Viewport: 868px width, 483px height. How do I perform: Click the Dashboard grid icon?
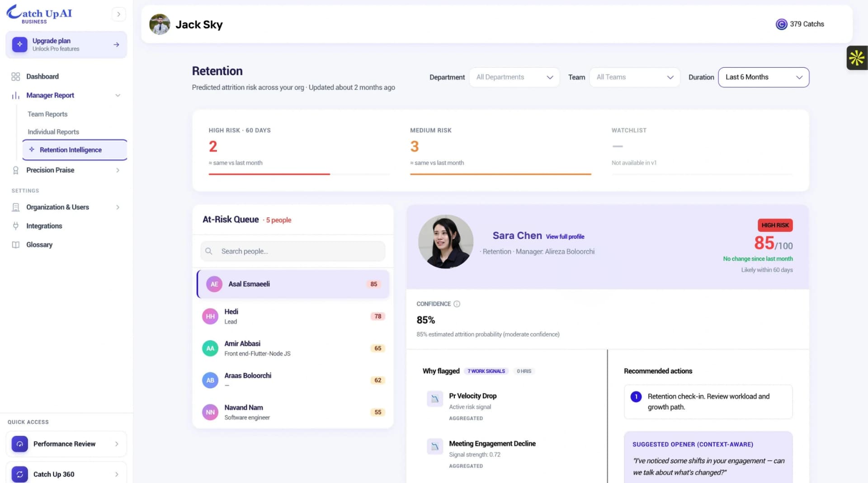tap(16, 76)
